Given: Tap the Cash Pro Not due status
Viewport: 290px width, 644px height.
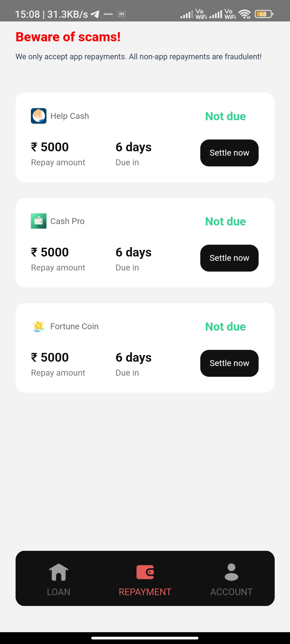Looking at the screenshot, I should pos(225,221).
